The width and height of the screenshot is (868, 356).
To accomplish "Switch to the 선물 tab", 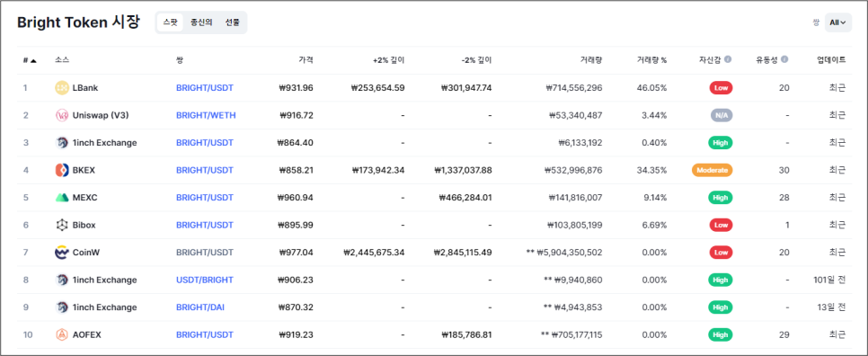I will [x=233, y=22].
